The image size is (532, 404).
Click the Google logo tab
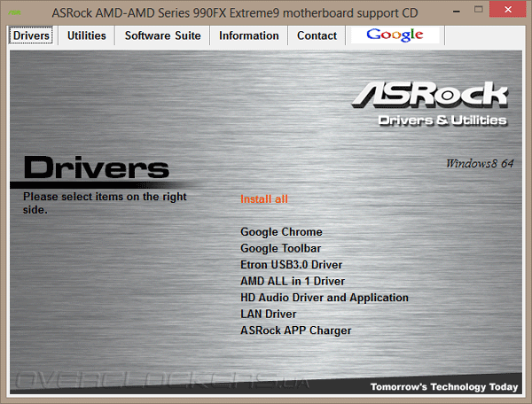coord(395,35)
